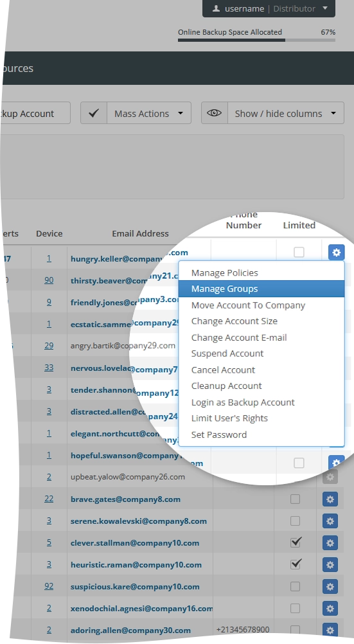Expand the Mass Actions dropdown

(149, 113)
